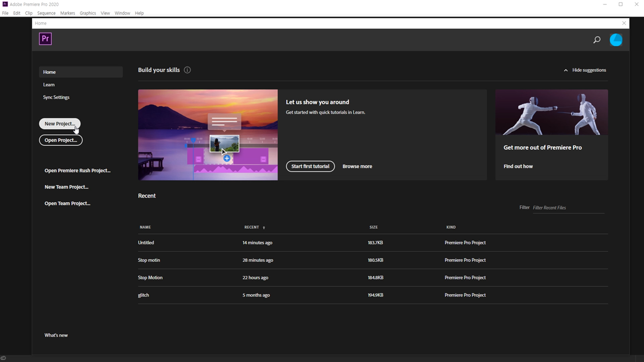The height and width of the screenshot is (362, 644).
Task: Click the 184.8KB size cell
Action: point(375,278)
